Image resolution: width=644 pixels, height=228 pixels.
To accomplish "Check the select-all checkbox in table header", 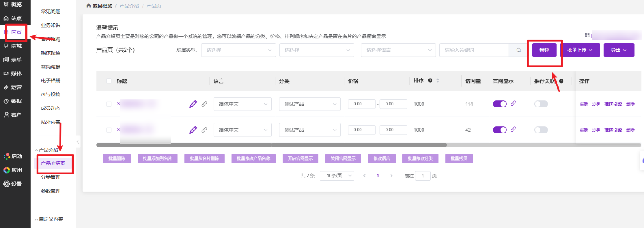I will pos(109,81).
